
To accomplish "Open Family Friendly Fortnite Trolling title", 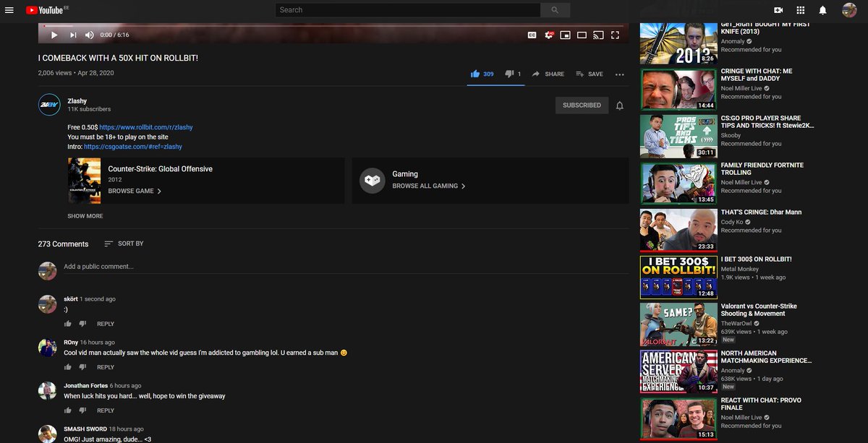I will pos(762,169).
